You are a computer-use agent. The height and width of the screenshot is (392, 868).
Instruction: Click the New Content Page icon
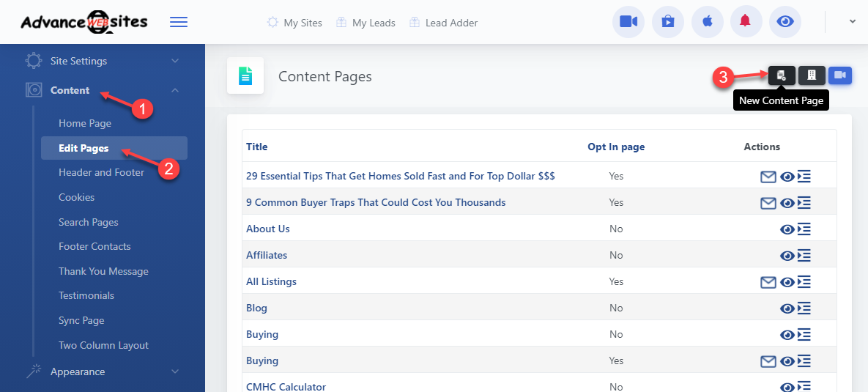782,75
